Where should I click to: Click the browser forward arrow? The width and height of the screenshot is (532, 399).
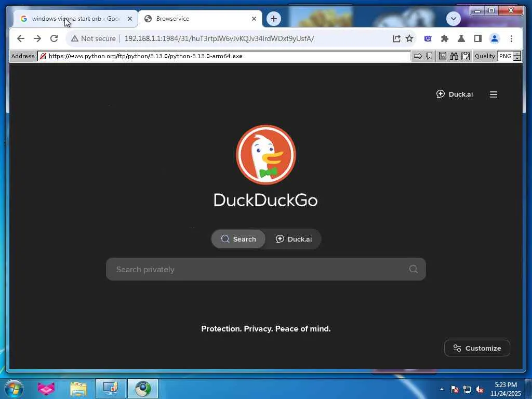pyautogui.click(x=37, y=38)
